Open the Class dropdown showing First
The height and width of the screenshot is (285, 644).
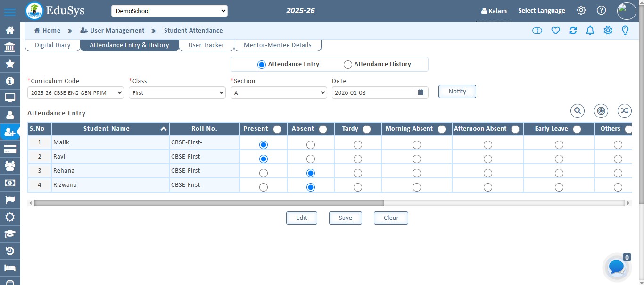[177, 92]
